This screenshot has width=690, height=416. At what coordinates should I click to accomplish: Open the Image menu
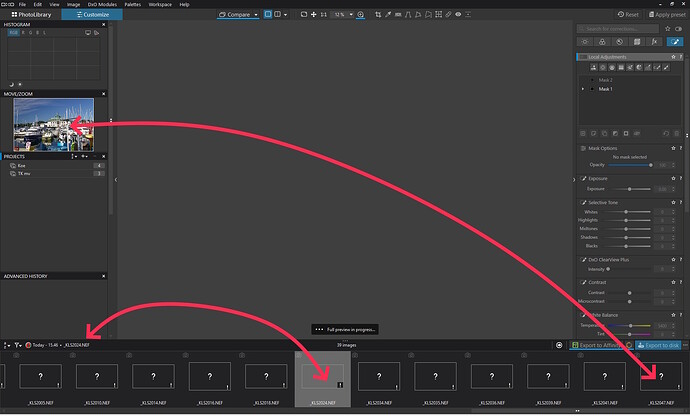73,4
